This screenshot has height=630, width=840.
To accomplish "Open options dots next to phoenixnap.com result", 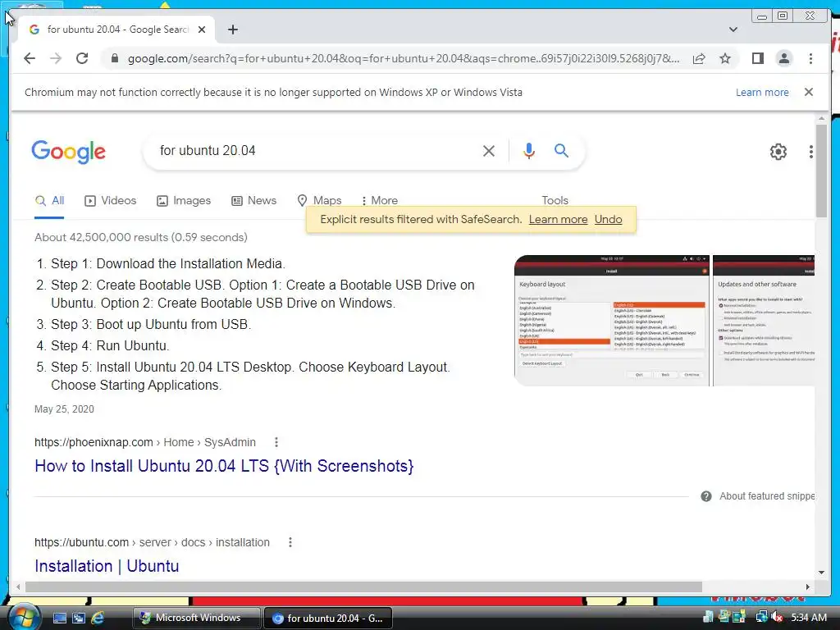I will point(276,442).
